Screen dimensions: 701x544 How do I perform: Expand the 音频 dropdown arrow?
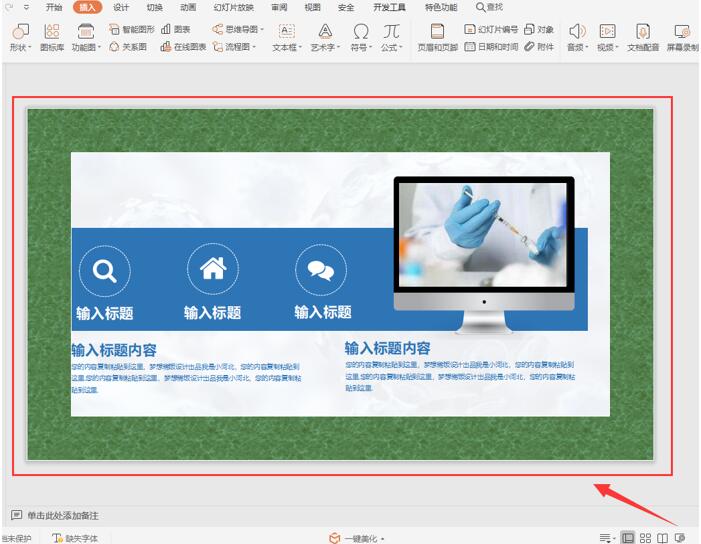(587, 47)
